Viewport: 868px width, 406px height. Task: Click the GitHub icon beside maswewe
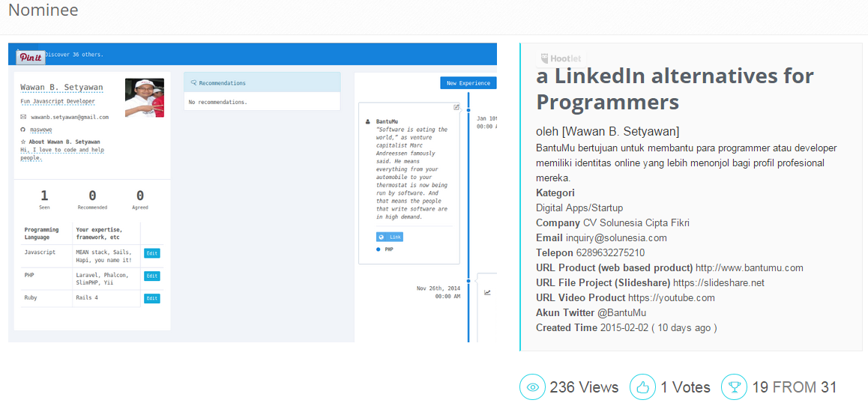point(23,130)
